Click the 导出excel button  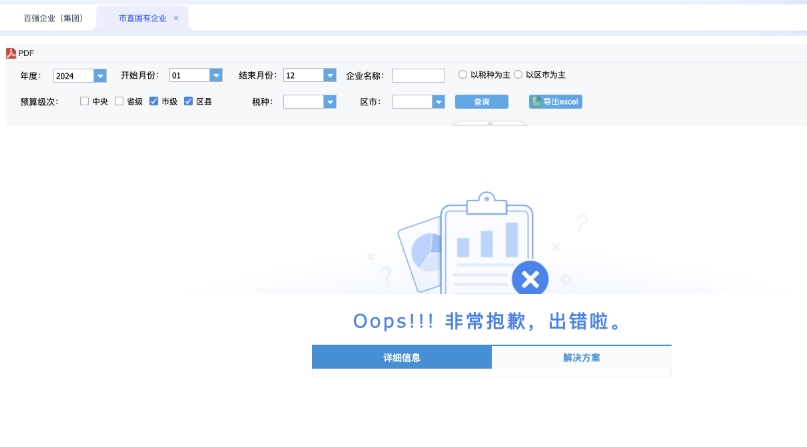coord(555,101)
